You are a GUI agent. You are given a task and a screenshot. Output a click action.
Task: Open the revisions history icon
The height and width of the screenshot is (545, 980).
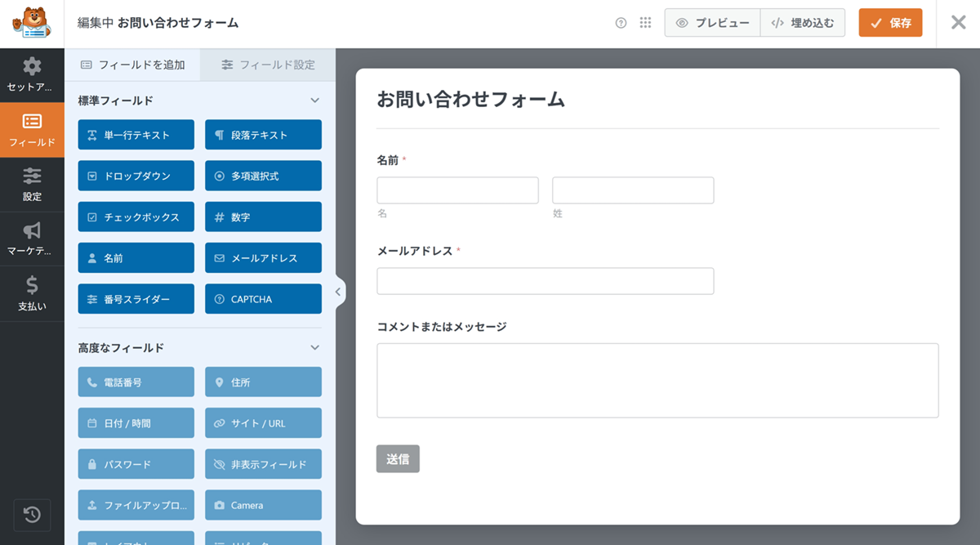tap(32, 515)
